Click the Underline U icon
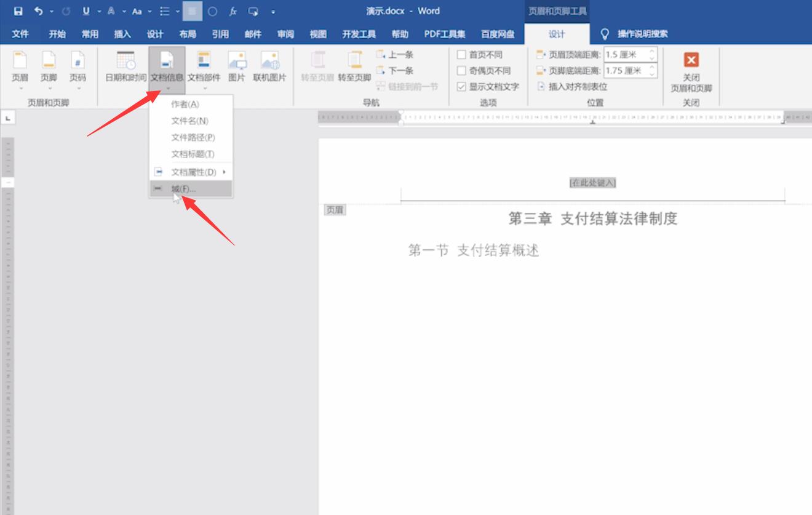 click(86, 11)
